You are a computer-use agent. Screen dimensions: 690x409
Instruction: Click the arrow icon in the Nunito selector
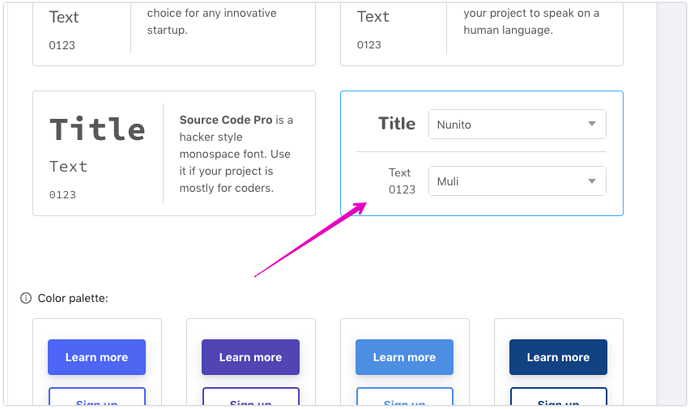[x=592, y=124]
